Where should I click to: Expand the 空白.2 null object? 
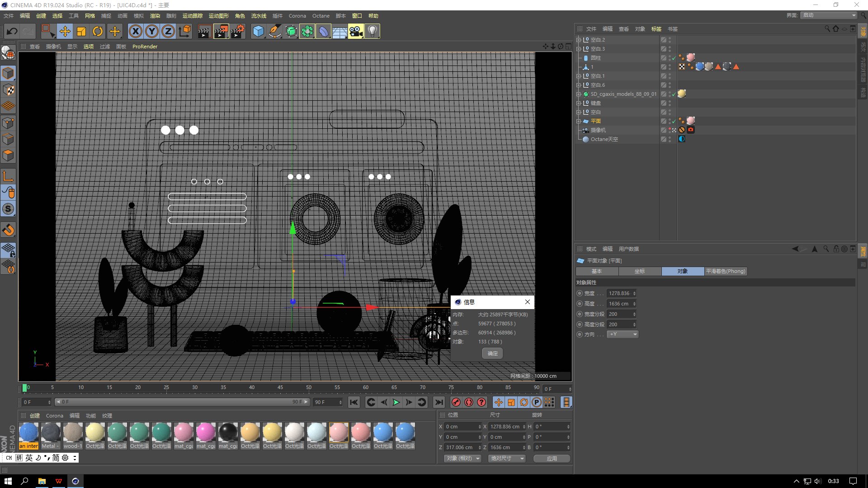[x=578, y=40]
